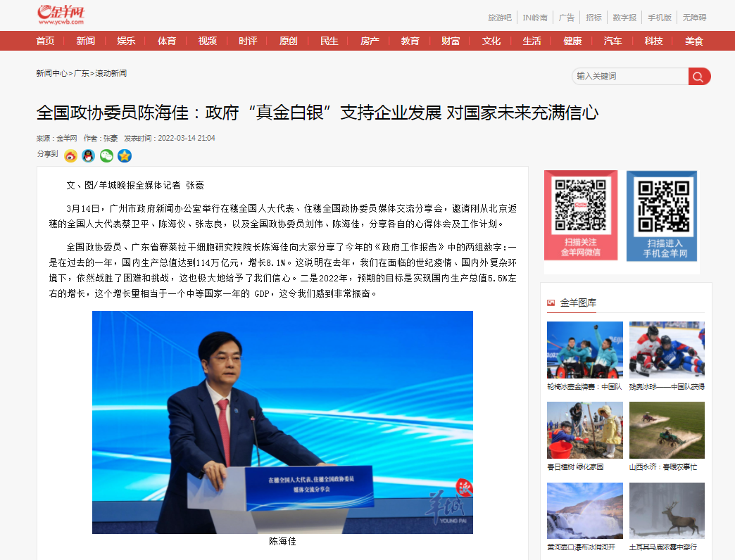Open the 旅游吧 top link
Image resolution: width=735 pixels, height=560 pixels.
coord(500,18)
